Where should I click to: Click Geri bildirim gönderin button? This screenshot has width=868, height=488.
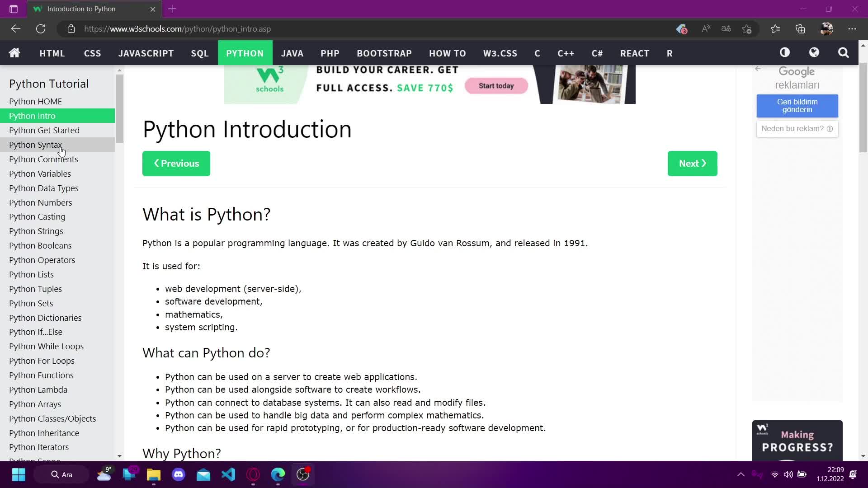(797, 106)
